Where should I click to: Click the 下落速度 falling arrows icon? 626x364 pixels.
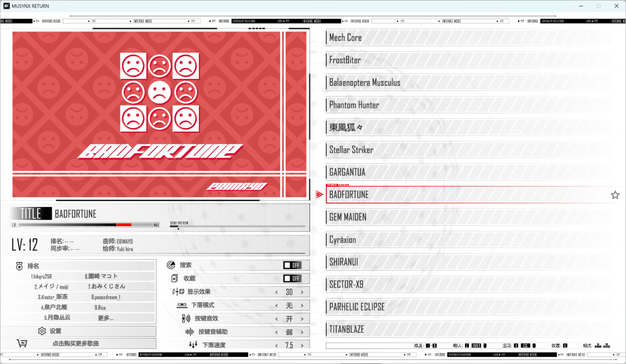point(193,344)
